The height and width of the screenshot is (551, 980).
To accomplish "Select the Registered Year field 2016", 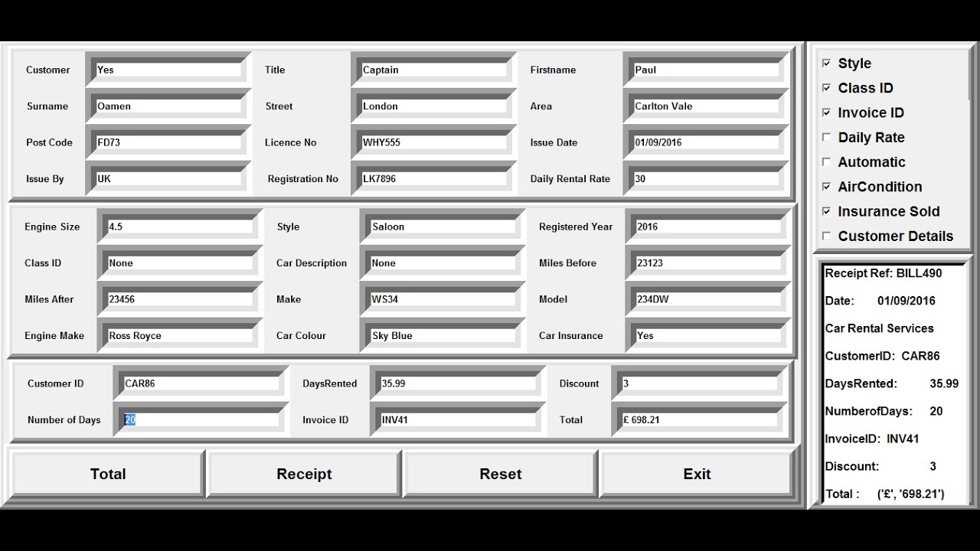I will 708,227.
